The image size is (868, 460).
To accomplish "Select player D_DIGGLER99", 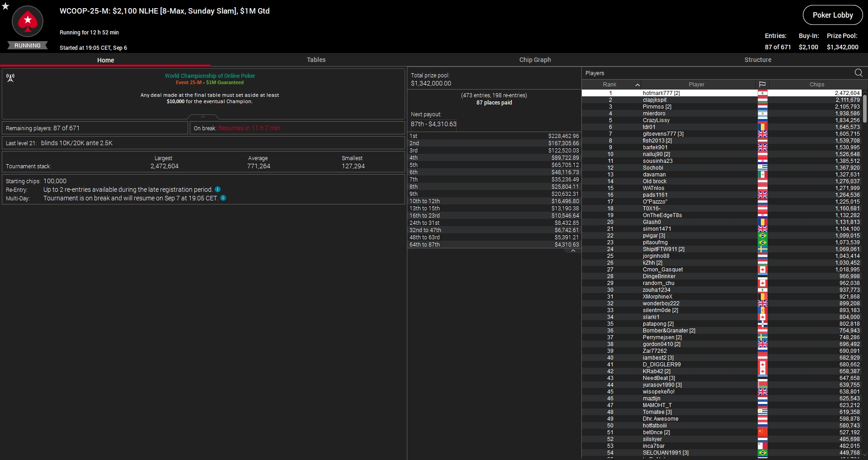I will coord(722,365).
